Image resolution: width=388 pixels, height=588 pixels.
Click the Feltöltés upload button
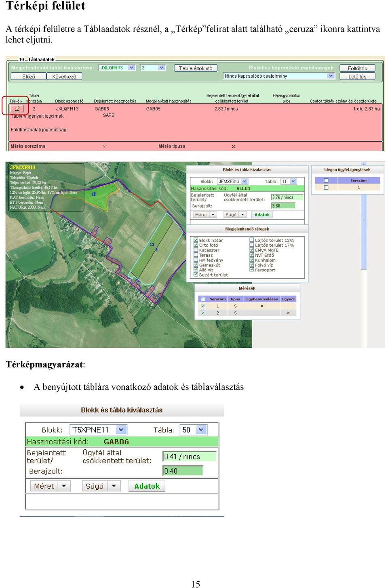click(357, 68)
